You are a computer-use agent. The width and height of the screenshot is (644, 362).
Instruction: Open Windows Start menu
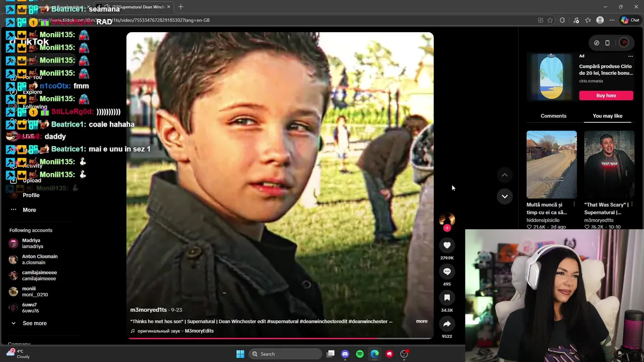pyautogui.click(x=240, y=354)
